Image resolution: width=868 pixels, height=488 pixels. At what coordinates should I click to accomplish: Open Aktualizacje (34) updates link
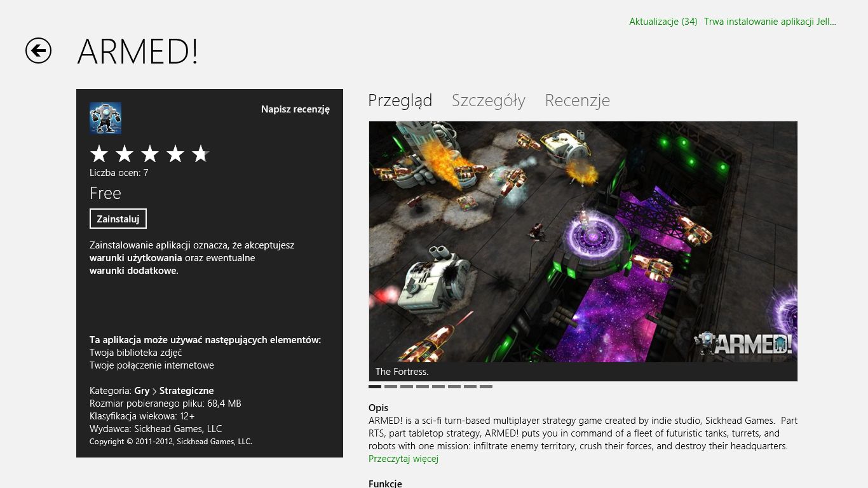(x=663, y=22)
